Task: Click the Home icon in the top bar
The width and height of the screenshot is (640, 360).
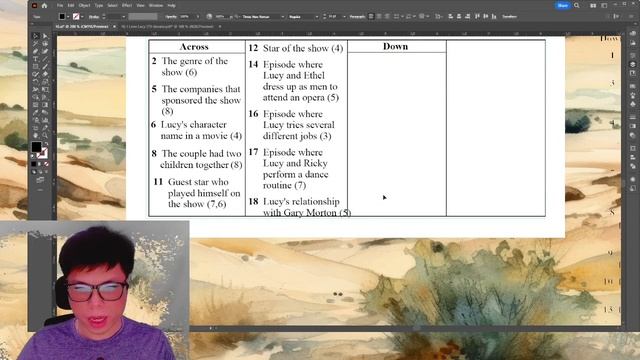Action: [44, 6]
